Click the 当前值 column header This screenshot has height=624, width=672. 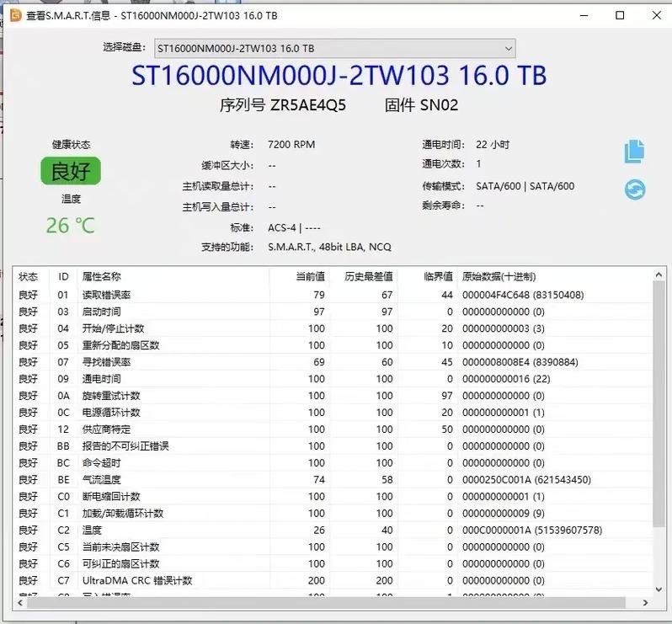[310, 276]
